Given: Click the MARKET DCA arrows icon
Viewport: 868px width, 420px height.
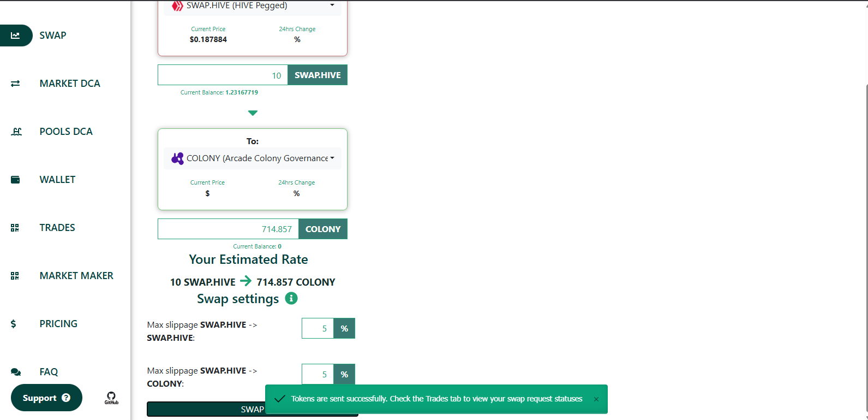Looking at the screenshot, I should [15, 84].
